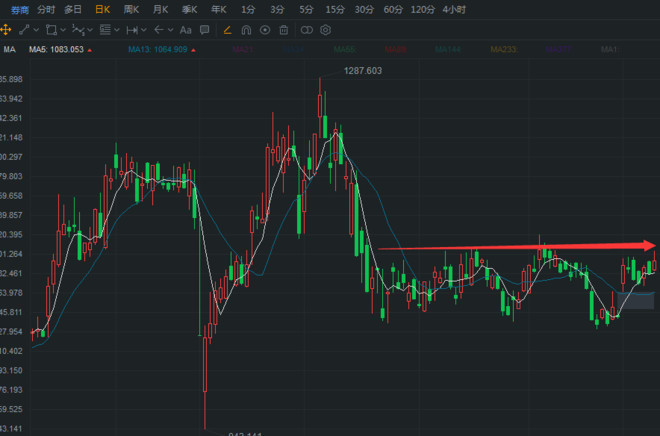Switch to the 4小时 four-hour chart

point(454,10)
